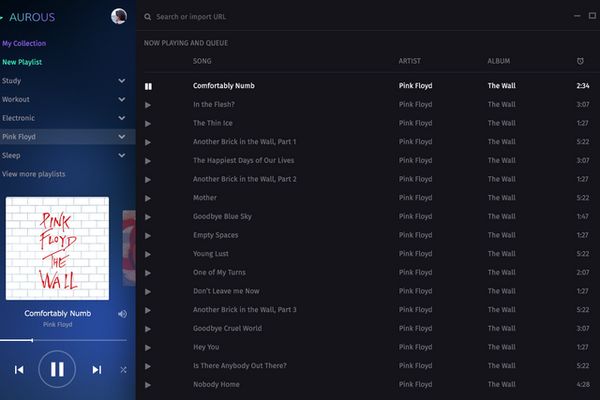Sort by the ALBUM column header
Screen dimensions: 600x400
point(499,61)
